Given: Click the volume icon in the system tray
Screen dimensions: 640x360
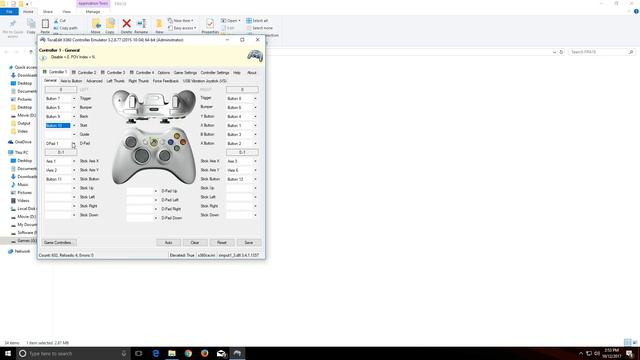Looking at the screenshot, I should pyautogui.click(x=597, y=353).
